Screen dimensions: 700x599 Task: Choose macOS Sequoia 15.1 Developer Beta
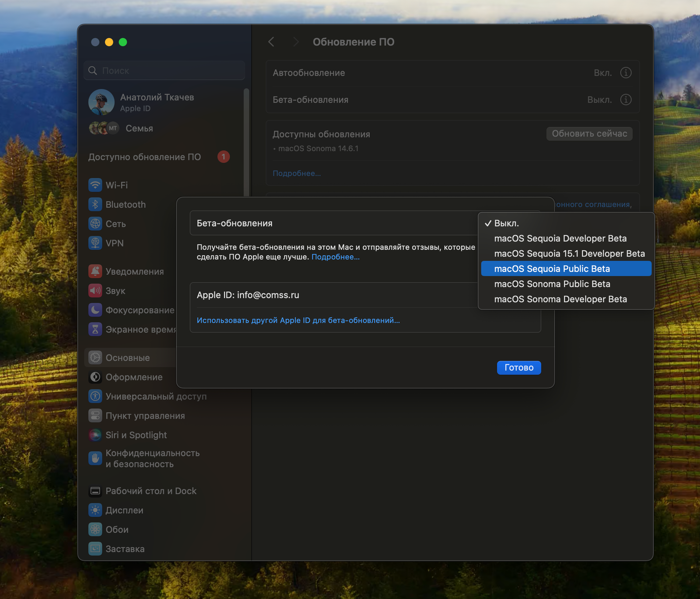pos(567,254)
